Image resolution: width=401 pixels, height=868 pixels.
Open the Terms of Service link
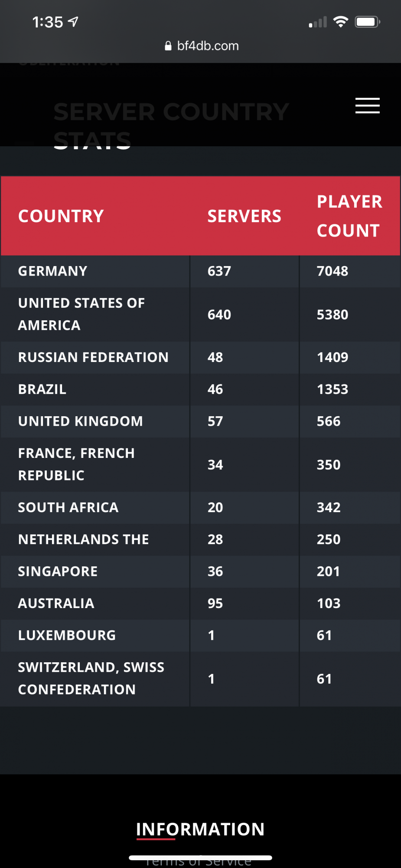(x=199, y=863)
